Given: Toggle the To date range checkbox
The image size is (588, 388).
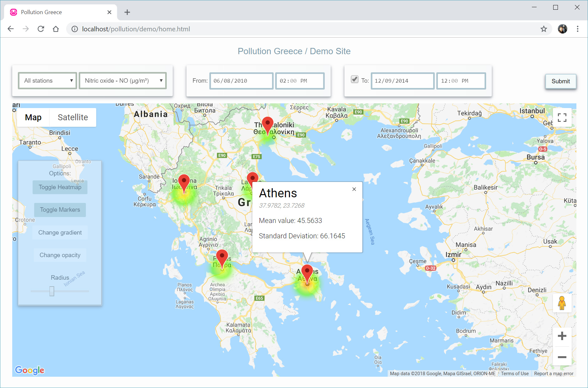Looking at the screenshot, I should [354, 79].
